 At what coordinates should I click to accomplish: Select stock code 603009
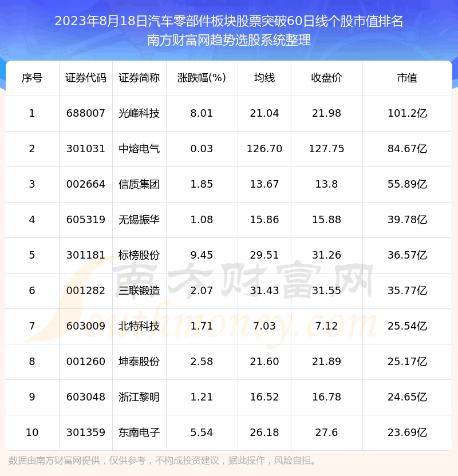(x=86, y=326)
